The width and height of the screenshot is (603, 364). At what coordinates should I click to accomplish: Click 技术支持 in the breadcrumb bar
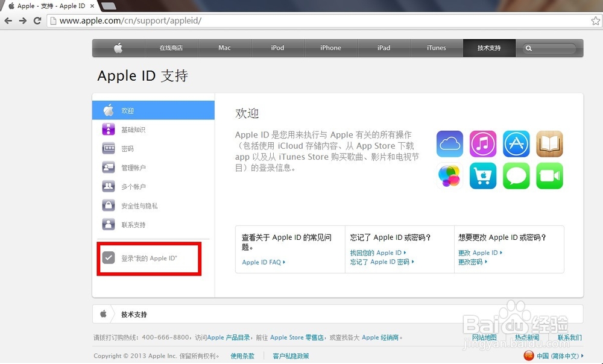pyautogui.click(x=134, y=315)
